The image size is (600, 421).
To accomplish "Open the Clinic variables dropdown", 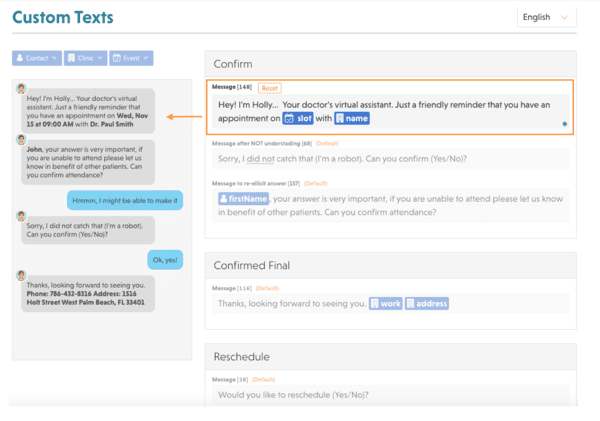I will [85, 58].
